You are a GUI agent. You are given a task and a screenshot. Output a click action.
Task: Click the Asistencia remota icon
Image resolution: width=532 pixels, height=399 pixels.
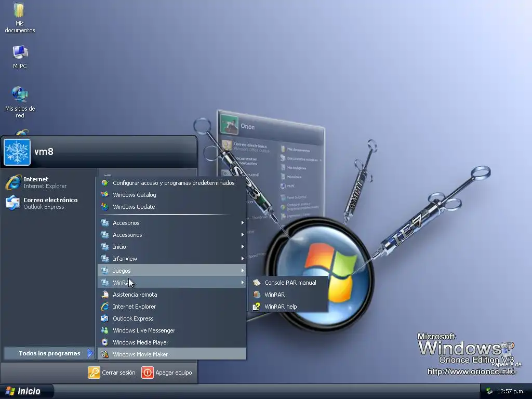tap(105, 294)
